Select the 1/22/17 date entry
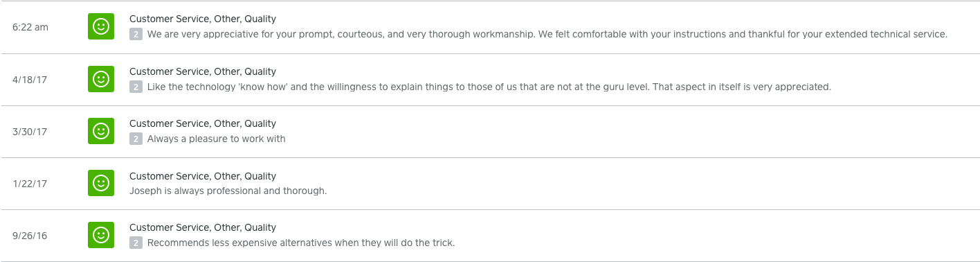The width and height of the screenshot is (980, 262). pyautogui.click(x=30, y=184)
